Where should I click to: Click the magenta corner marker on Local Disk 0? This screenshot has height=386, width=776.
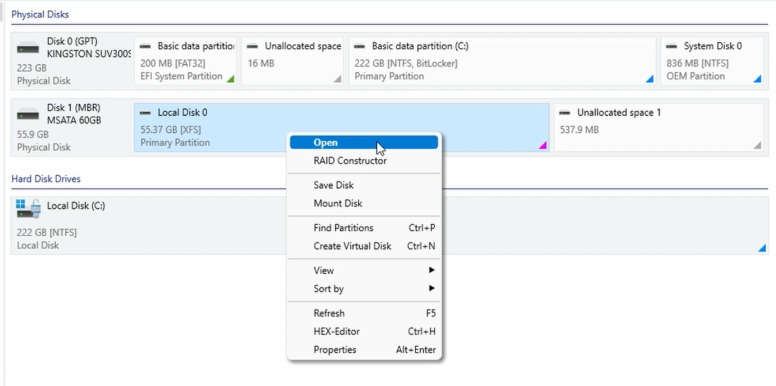tap(543, 145)
